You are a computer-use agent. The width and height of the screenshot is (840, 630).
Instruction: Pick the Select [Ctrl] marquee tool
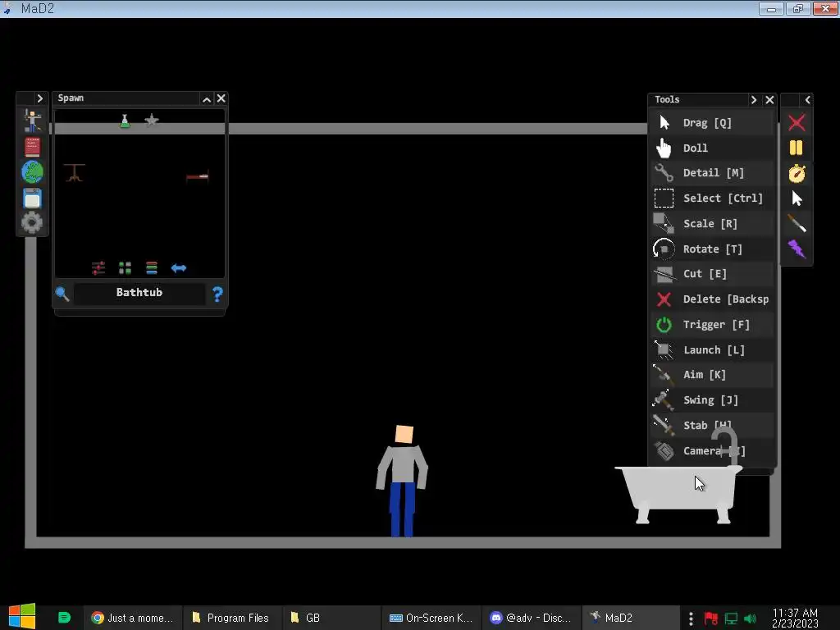tap(712, 199)
